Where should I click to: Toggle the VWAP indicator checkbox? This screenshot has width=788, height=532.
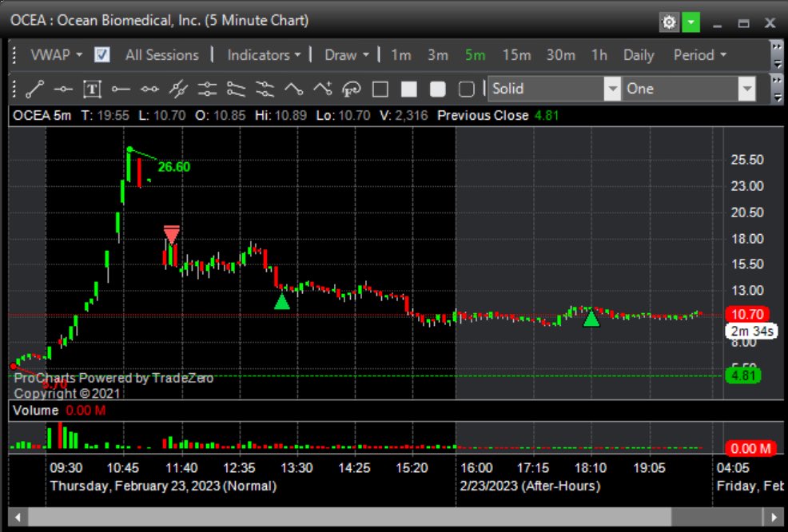click(x=99, y=54)
